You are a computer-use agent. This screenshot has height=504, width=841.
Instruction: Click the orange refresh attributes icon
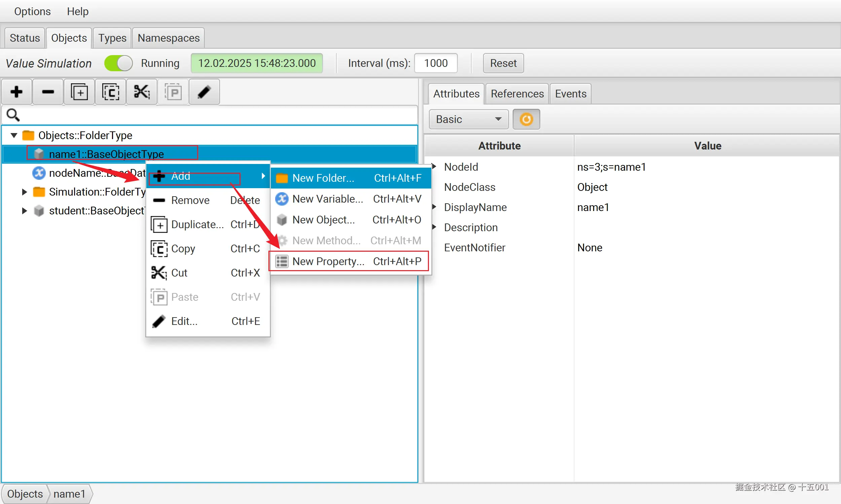[526, 119]
